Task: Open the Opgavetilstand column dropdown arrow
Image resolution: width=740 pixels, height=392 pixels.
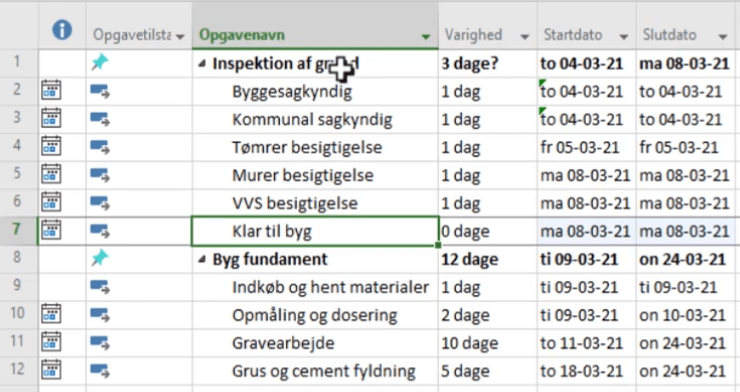Action: coord(180,36)
